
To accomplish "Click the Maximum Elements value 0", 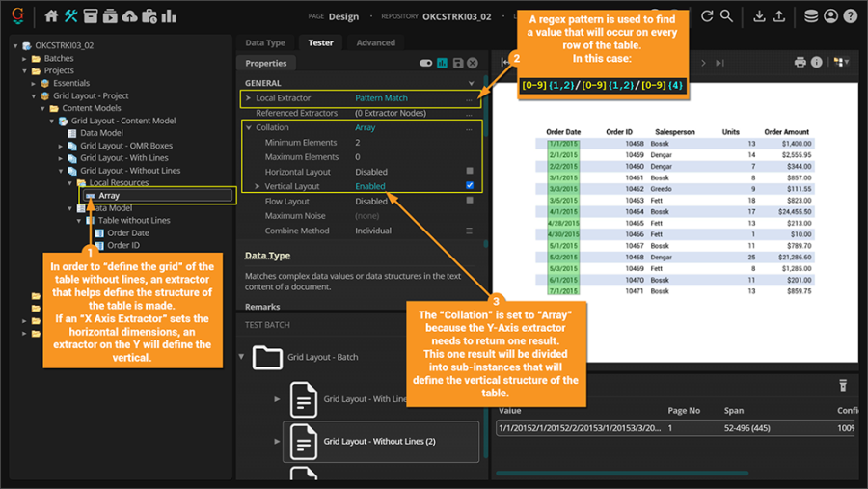I will (x=358, y=156).
